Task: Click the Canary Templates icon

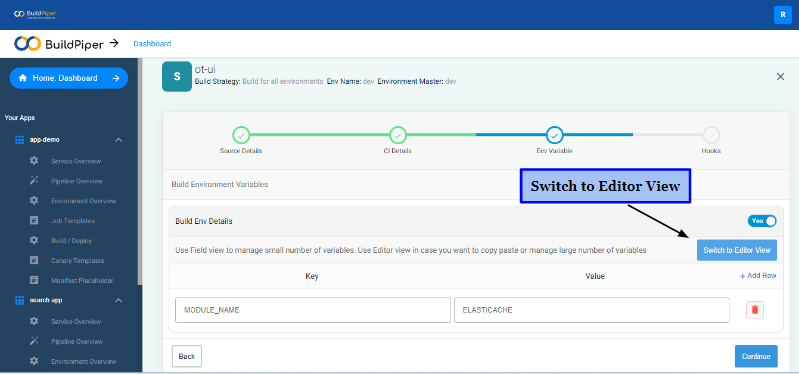Action: (x=34, y=260)
